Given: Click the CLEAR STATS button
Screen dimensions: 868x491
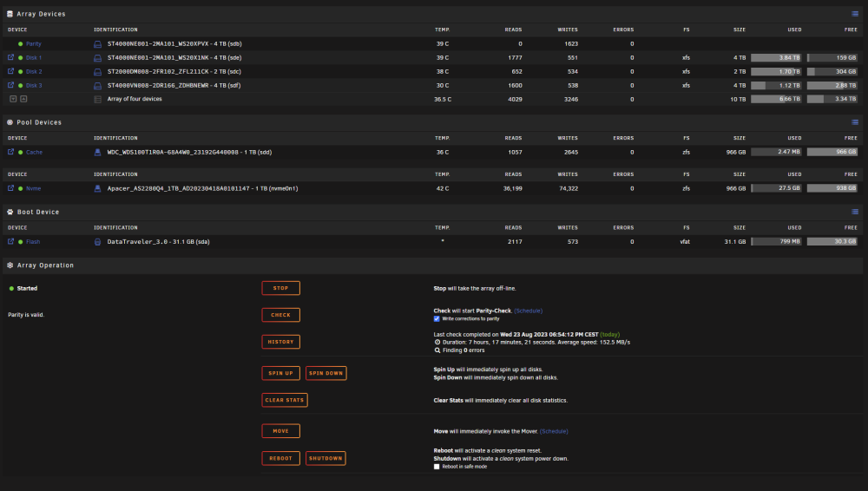Looking at the screenshot, I should [x=285, y=400].
